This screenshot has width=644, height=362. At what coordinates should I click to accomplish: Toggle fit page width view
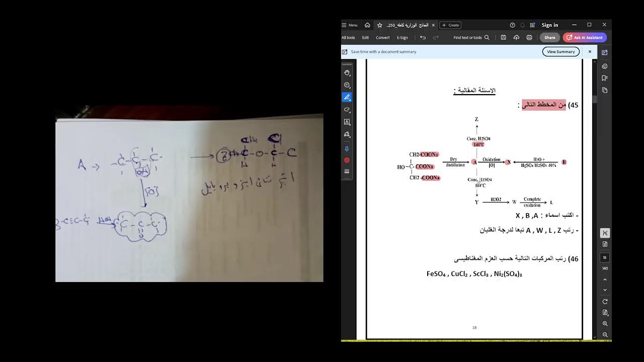605,233
